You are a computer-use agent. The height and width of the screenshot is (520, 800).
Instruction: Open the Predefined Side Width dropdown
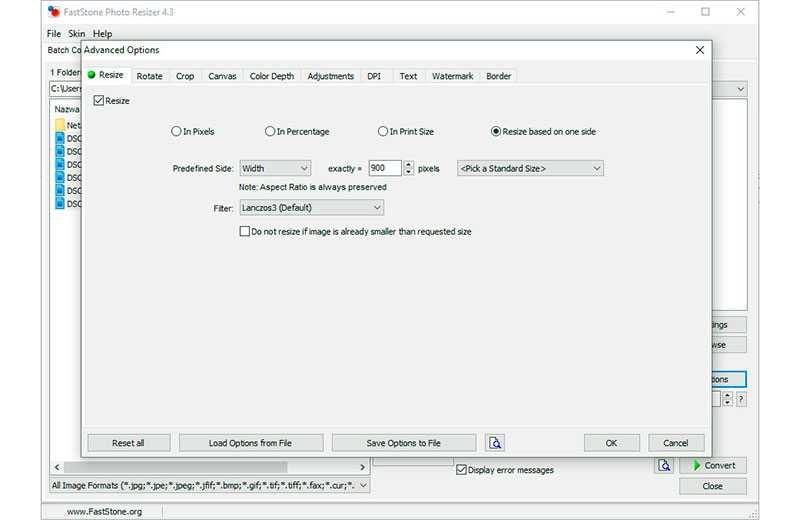pyautogui.click(x=275, y=168)
